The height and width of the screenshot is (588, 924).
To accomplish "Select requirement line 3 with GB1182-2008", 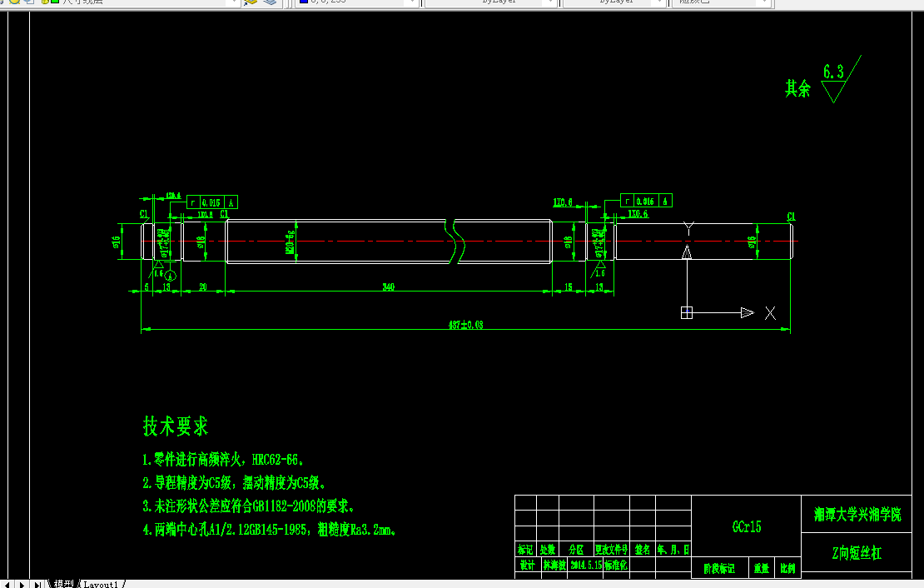I will tap(248, 506).
